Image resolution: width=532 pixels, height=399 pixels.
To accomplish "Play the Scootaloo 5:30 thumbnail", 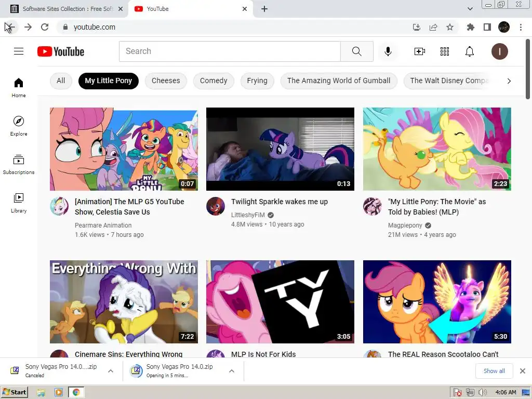I will pyautogui.click(x=437, y=302).
